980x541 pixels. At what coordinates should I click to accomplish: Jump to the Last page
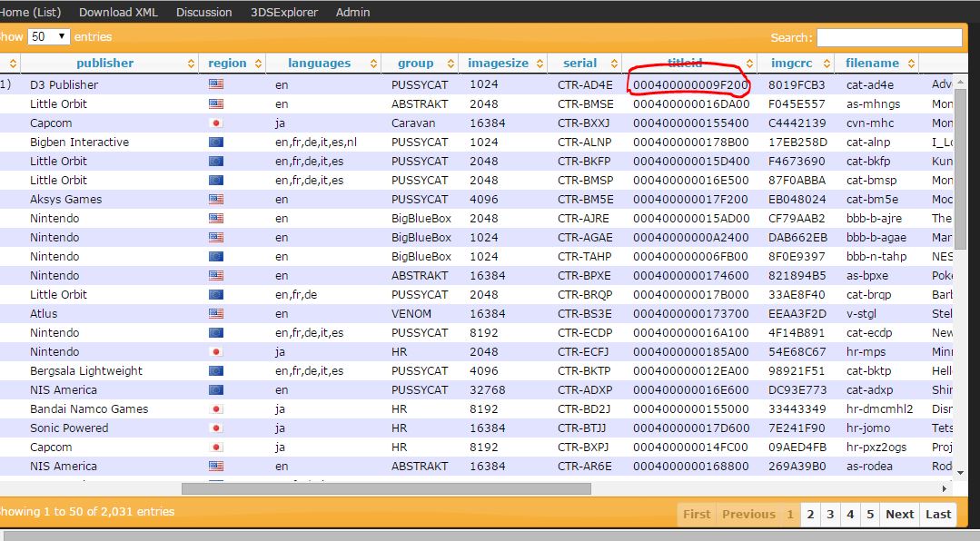tap(938, 514)
